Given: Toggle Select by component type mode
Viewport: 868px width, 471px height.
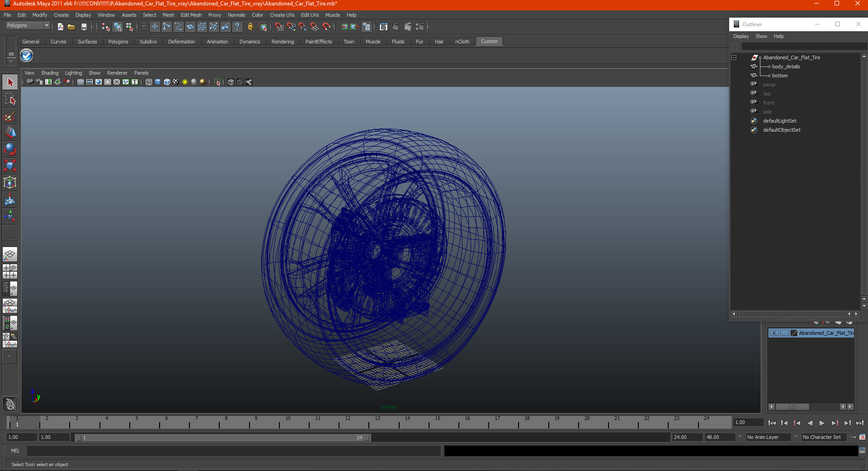Looking at the screenshot, I should 130,27.
